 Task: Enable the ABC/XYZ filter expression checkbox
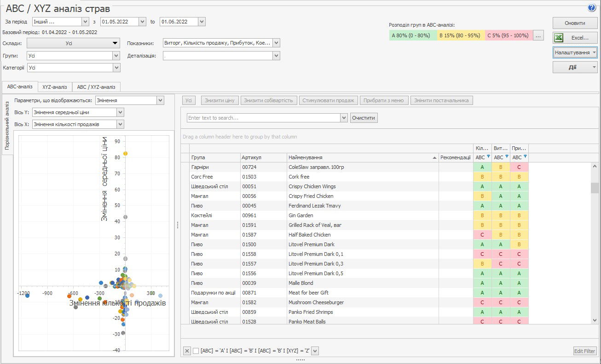click(196, 351)
